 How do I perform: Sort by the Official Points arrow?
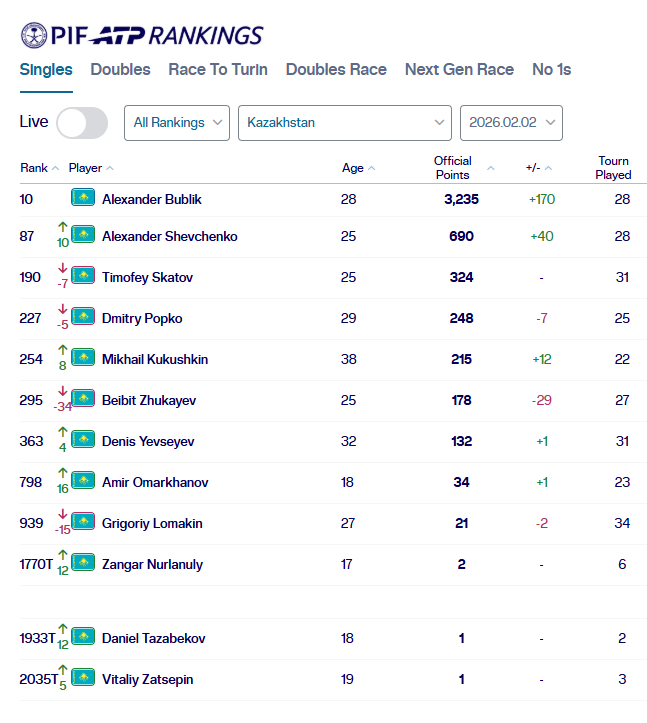491,168
